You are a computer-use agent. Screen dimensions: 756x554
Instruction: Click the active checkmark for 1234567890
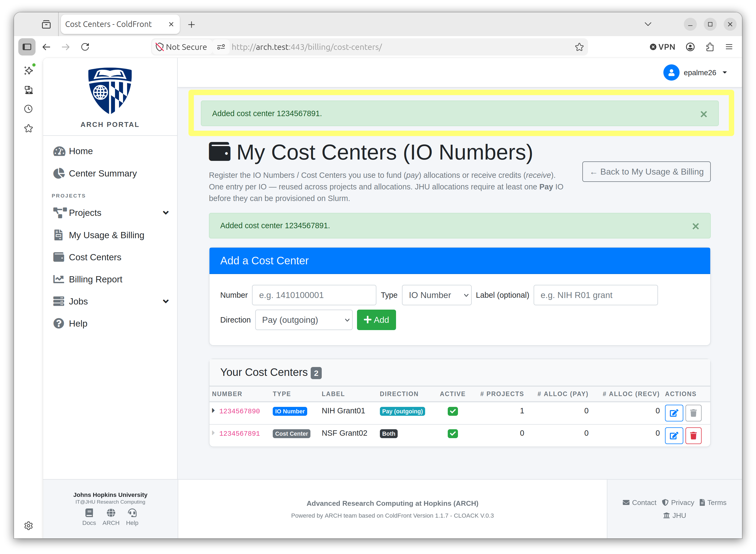point(452,411)
